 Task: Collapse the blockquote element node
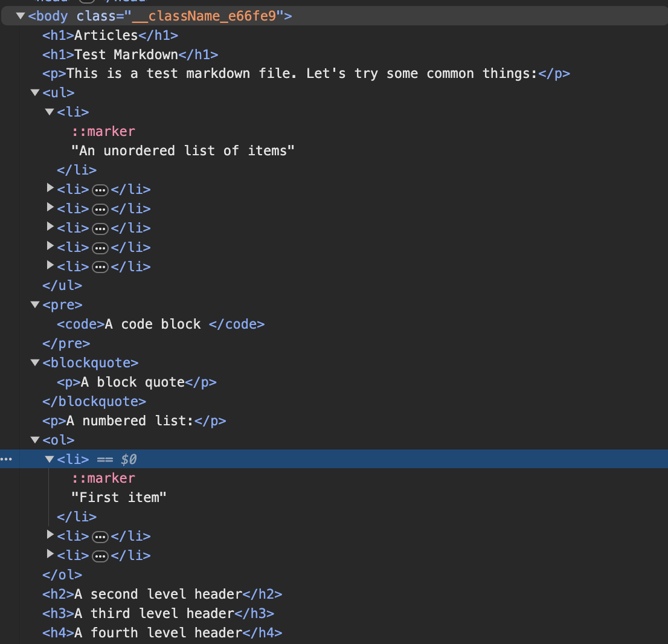35,362
